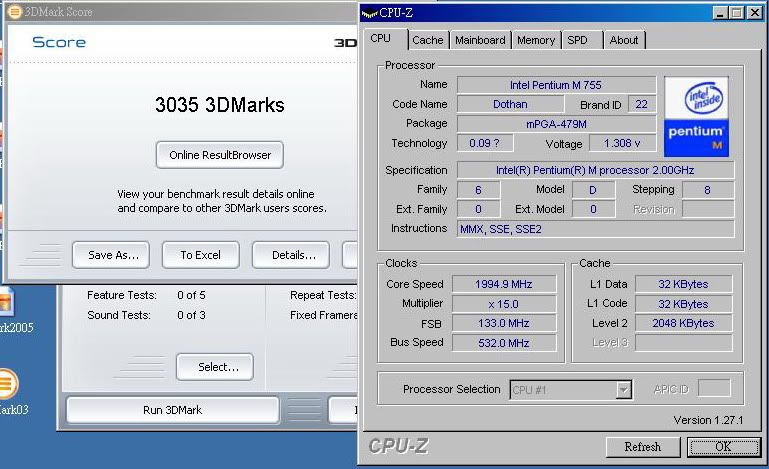Image resolution: width=769 pixels, height=469 pixels.
Task: Click the Instructions field MMX, SSE, SSE2
Action: [595, 229]
